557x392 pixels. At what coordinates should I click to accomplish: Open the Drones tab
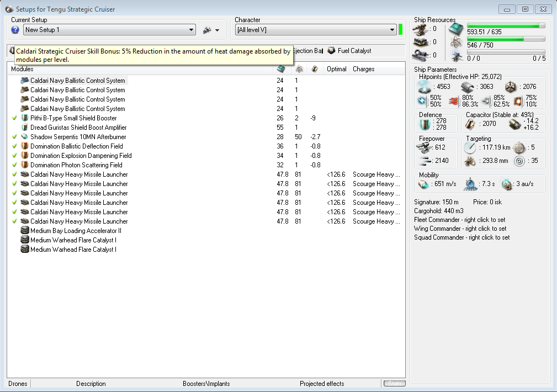(18, 384)
